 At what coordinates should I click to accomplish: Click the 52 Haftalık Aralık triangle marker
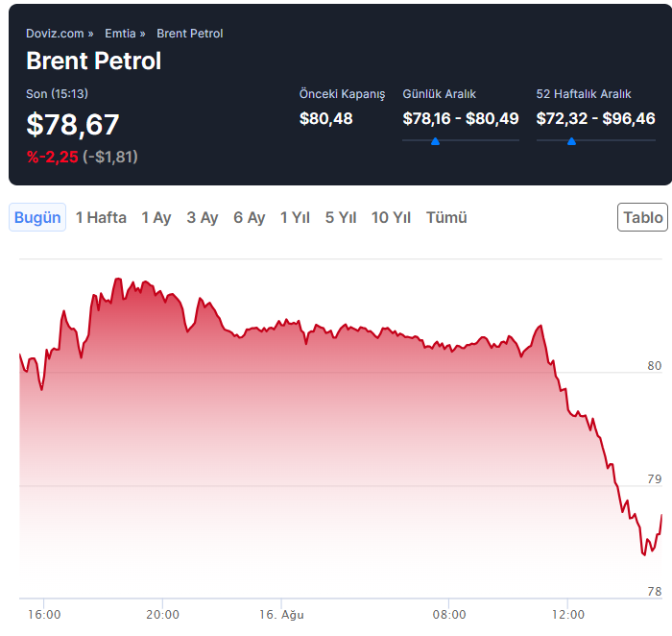point(571,141)
